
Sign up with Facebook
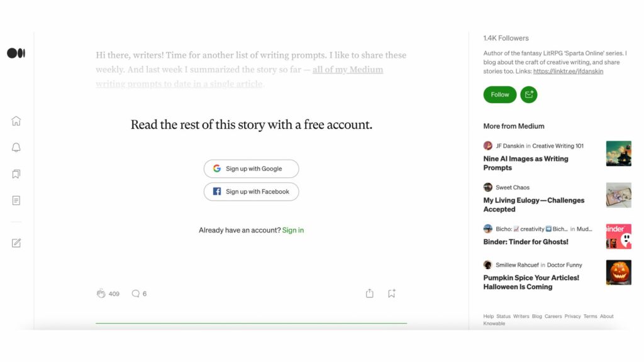coord(251,192)
